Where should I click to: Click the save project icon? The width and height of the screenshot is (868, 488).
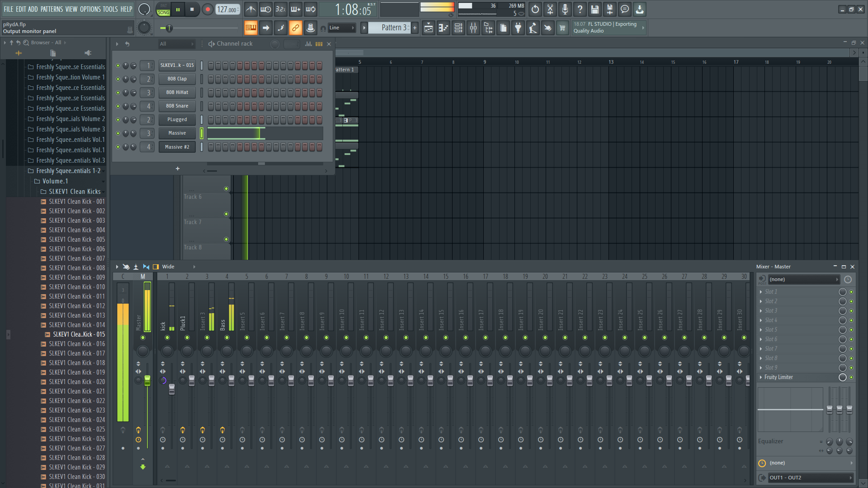595,9
